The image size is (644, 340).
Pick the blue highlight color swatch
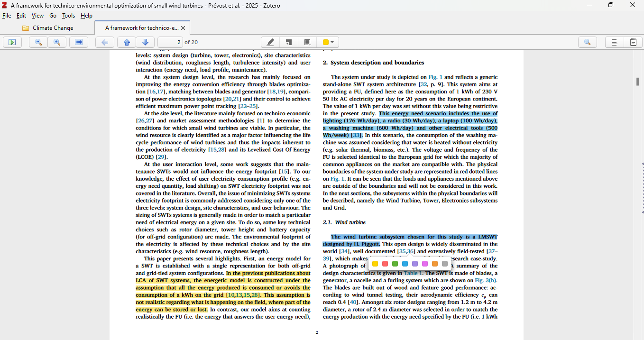(405, 264)
